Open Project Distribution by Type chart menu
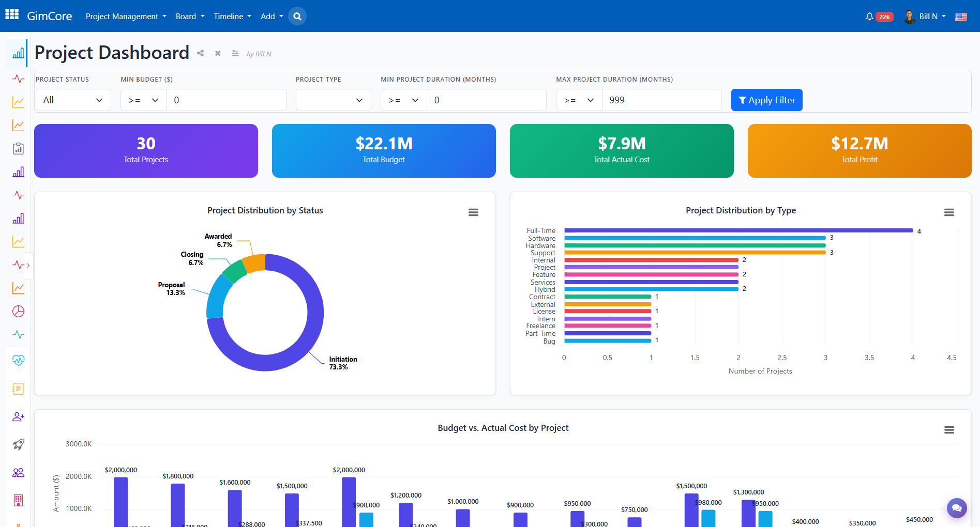The width and height of the screenshot is (980, 527). pyautogui.click(x=949, y=212)
